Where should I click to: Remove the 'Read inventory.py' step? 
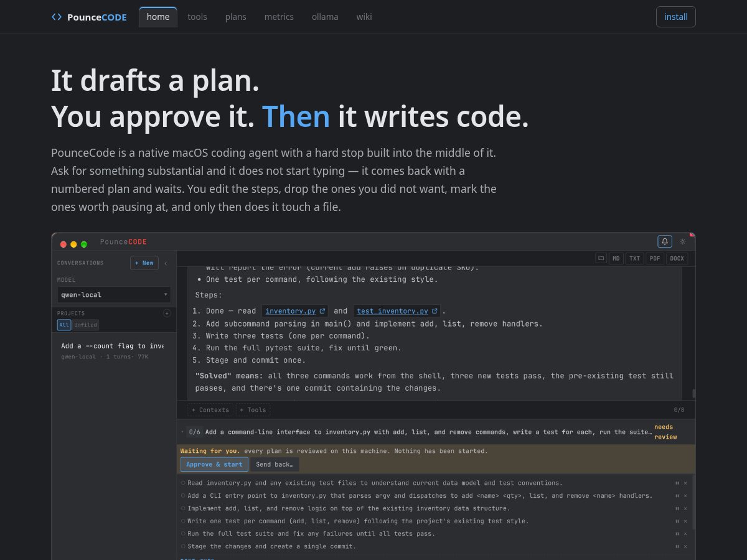[x=685, y=483]
